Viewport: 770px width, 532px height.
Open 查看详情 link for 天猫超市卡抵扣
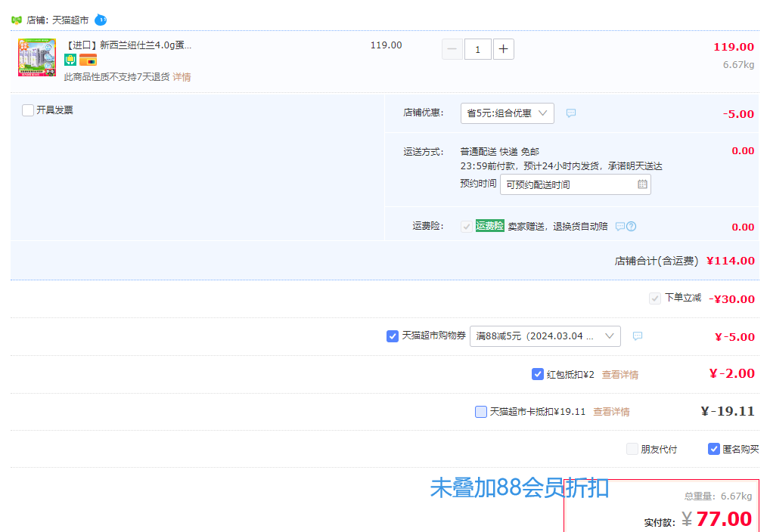coord(611,412)
